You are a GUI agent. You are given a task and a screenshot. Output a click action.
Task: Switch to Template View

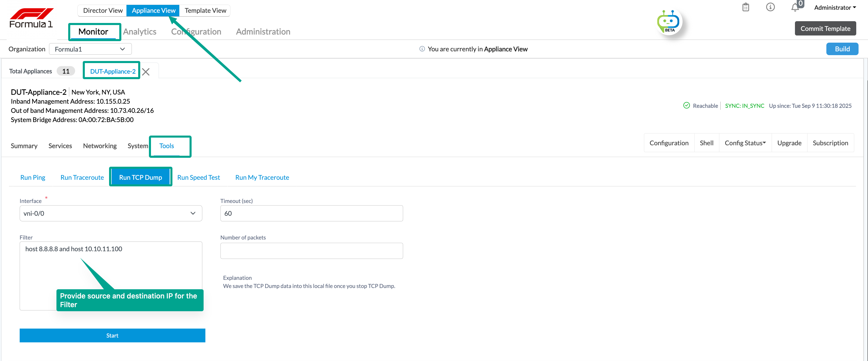pos(205,10)
